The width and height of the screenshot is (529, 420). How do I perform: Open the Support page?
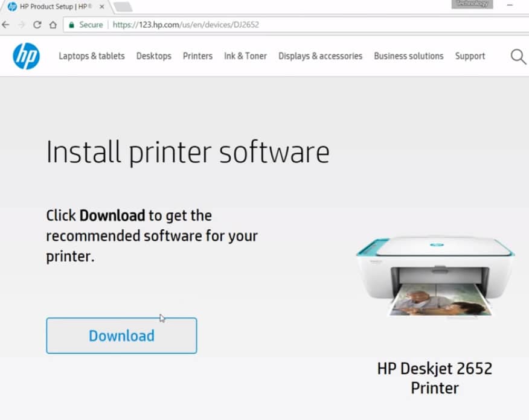click(x=470, y=56)
